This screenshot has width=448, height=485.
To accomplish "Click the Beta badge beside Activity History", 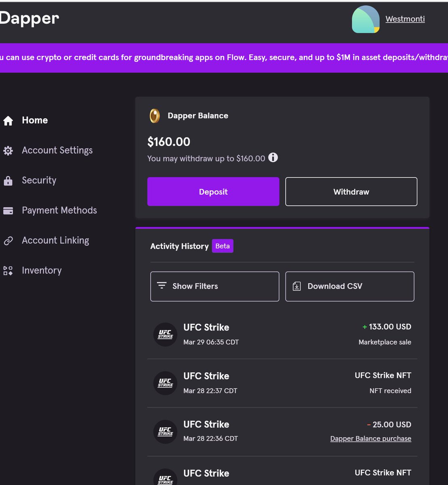I will 223,246.
